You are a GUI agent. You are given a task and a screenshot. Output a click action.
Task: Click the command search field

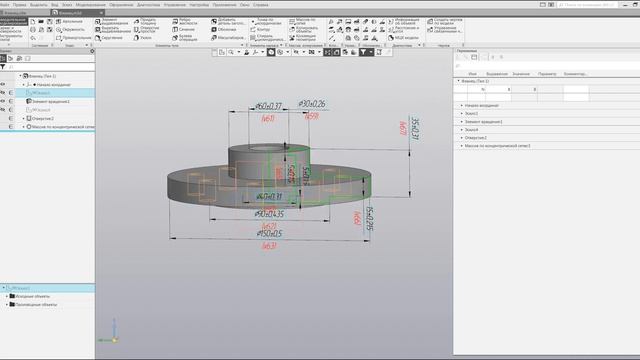587,5
